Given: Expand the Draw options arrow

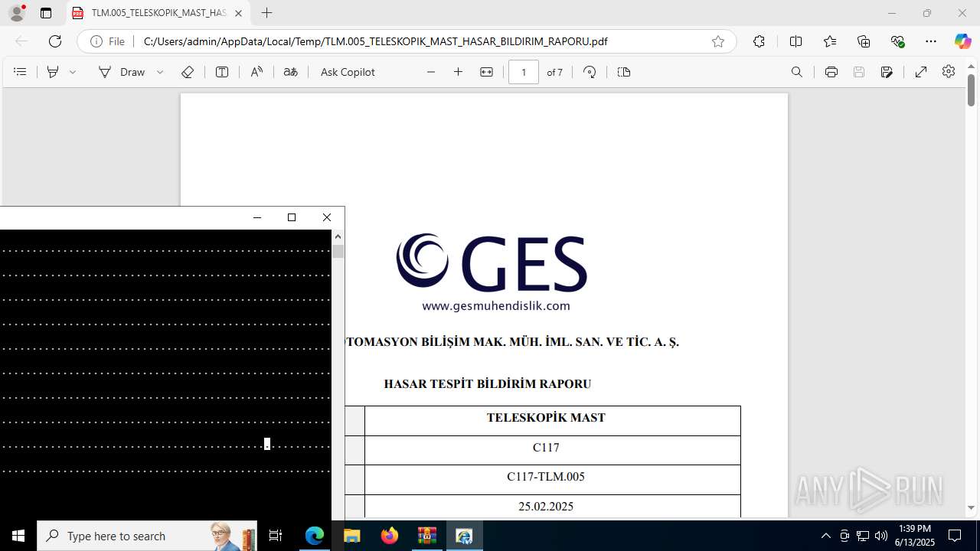Looking at the screenshot, I should tap(160, 72).
